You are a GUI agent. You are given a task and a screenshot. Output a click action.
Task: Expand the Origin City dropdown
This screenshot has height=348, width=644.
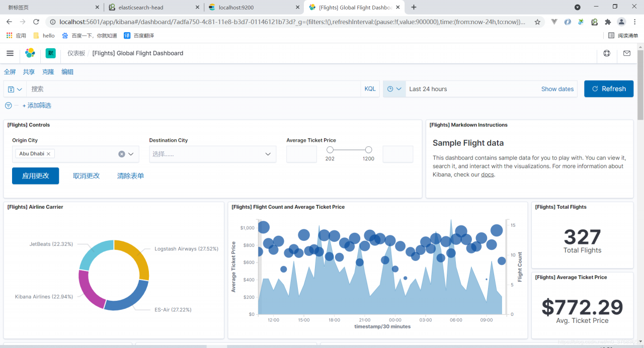click(x=131, y=154)
